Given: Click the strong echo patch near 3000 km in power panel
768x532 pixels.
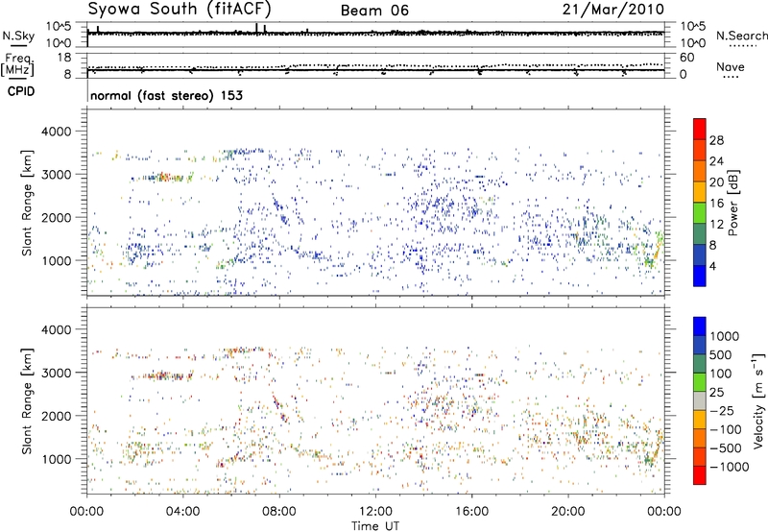Looking at the screenshot, I should pyautogui.click(x=164, y=177).
